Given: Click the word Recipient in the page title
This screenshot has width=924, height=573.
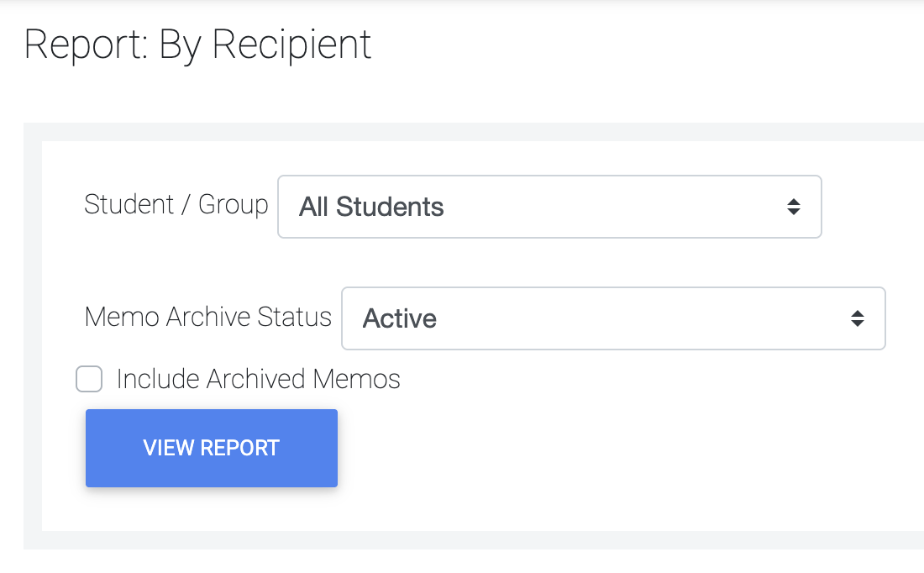Looking at the screenshot, I should [291, 44].
